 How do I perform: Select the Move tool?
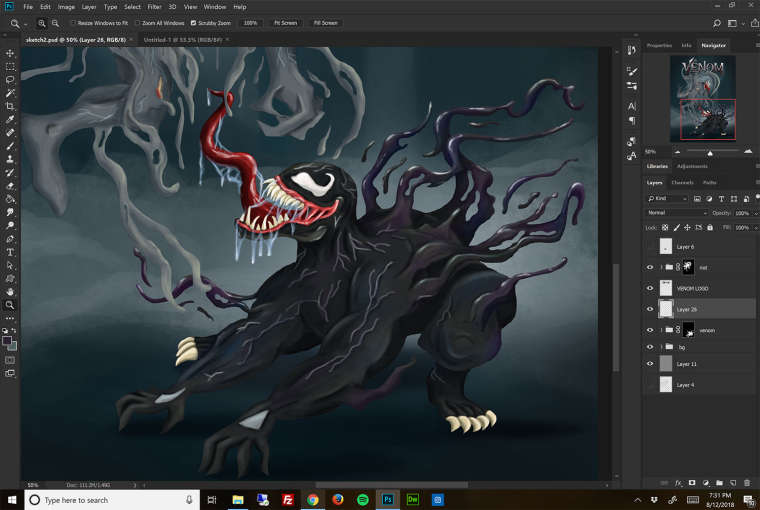[x=10, y=53]
